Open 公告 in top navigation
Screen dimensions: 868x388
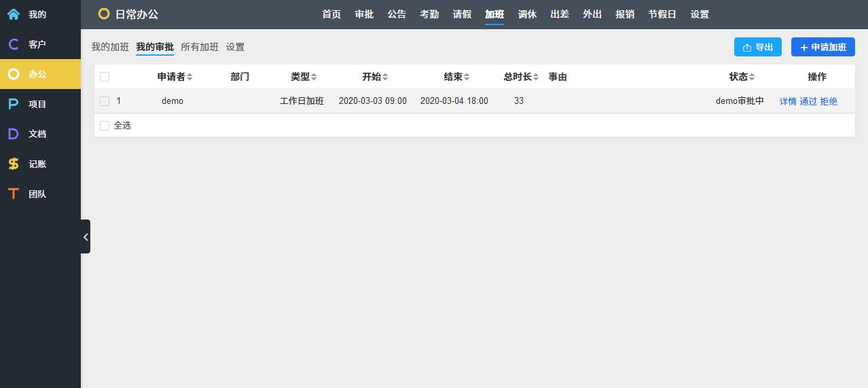(x=397, y=14)
